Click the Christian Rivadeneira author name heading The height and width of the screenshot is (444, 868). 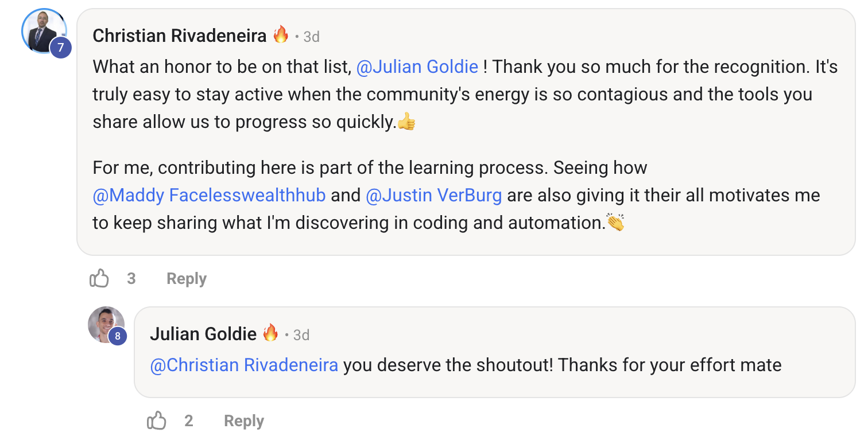pyautogui.click(x=180, y=36)
